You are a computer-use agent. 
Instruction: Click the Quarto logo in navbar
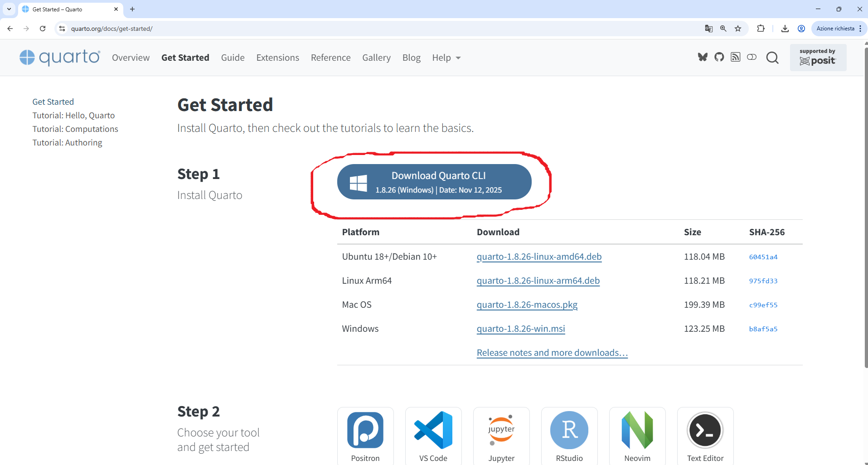pos(60,58)
